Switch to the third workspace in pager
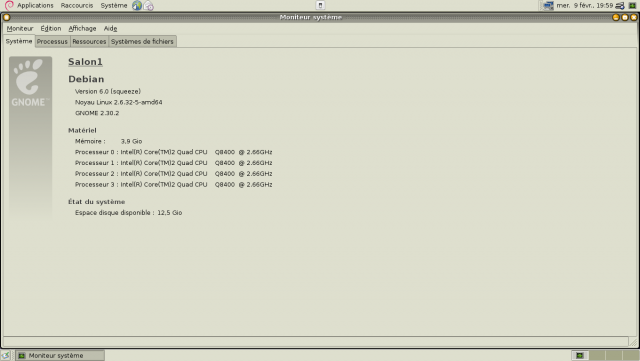 (x=613, y=355)
